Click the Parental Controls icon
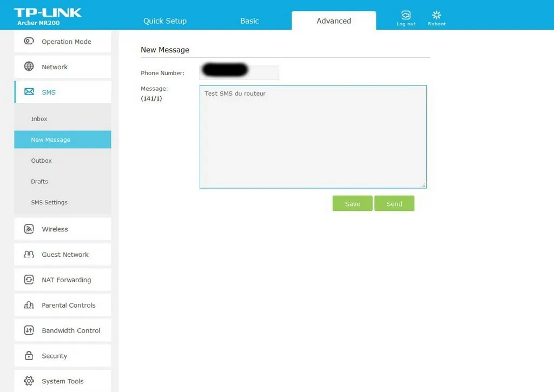The height and width of the screenshot is (392, 554). [x=29, y=305]
